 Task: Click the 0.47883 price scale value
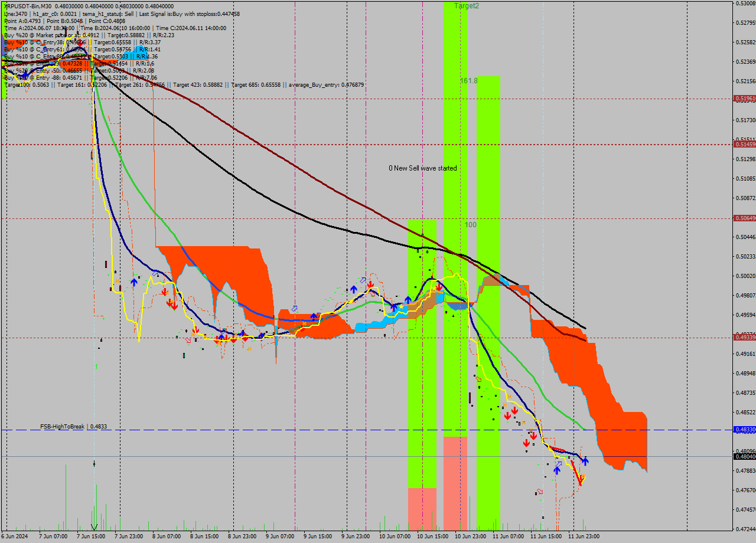click(746, 471)
